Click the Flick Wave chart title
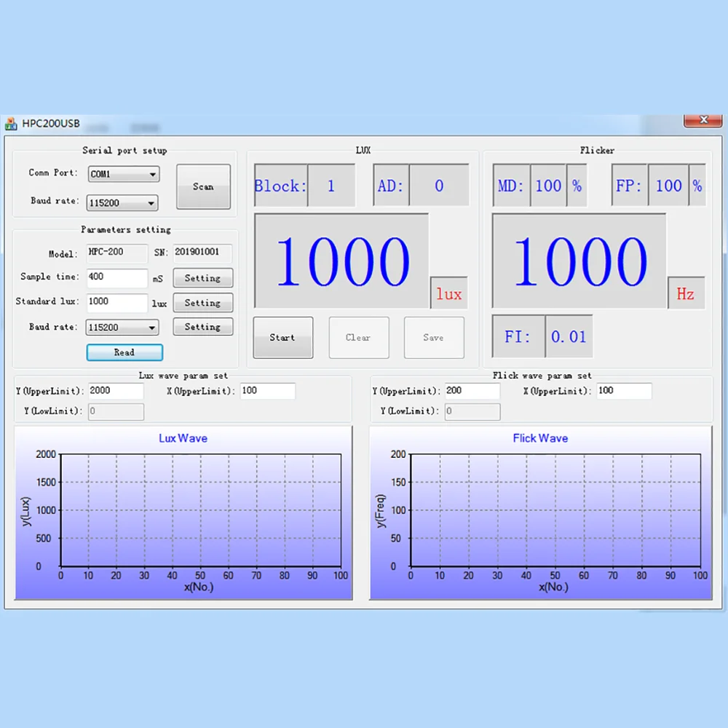The height and width of the screenshot is (728, 728). pos(540,438)
